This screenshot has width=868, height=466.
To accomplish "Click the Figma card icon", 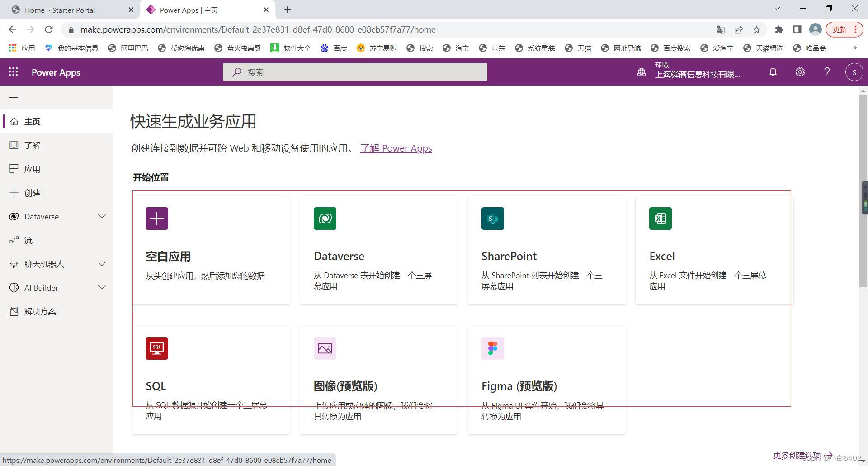I will [493, 348].
